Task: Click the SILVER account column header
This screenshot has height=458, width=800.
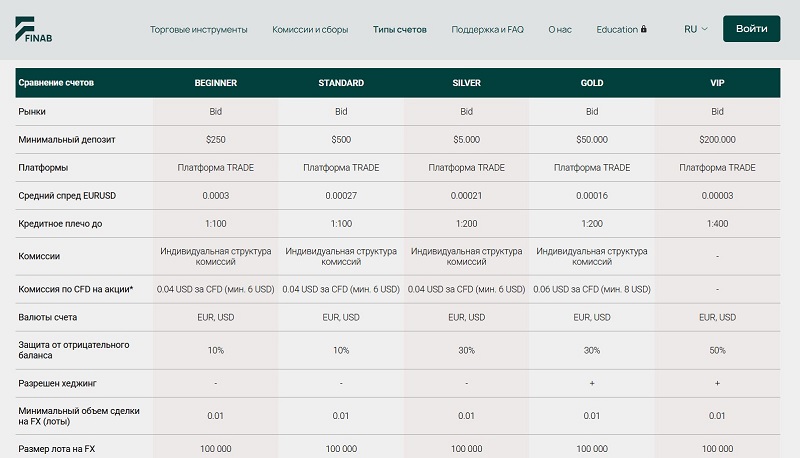Action: click(466, 83)
